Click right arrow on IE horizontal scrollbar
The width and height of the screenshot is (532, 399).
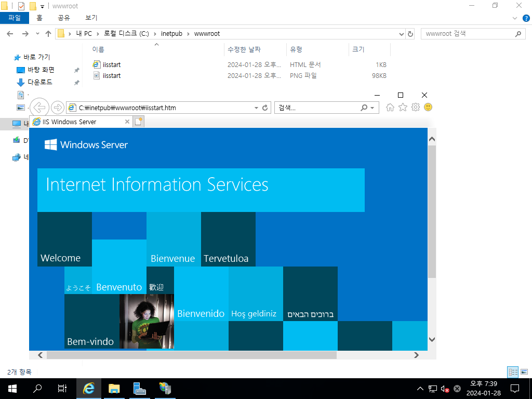click(416, 355)
